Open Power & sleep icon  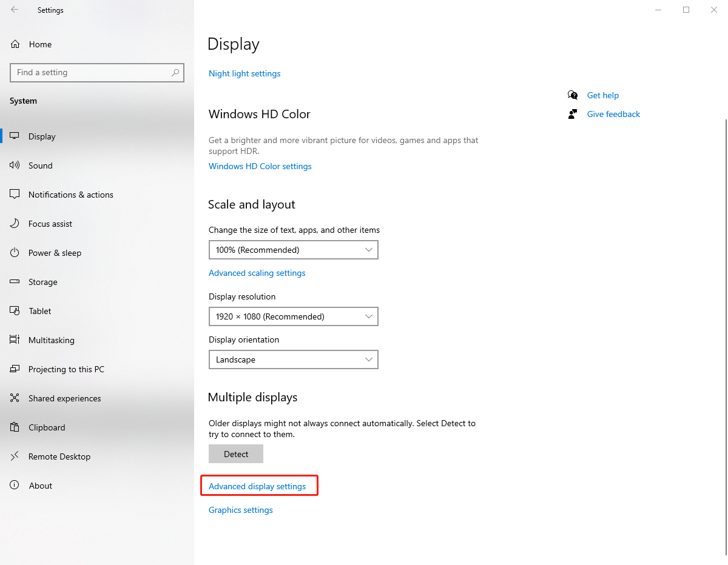(15, 253)
